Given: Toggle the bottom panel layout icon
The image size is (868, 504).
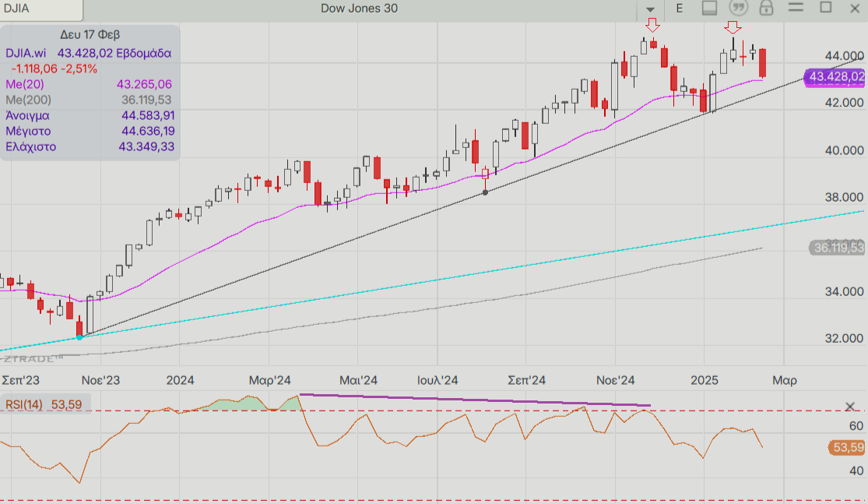Looking at the screenshot, I should click(710, 8).
